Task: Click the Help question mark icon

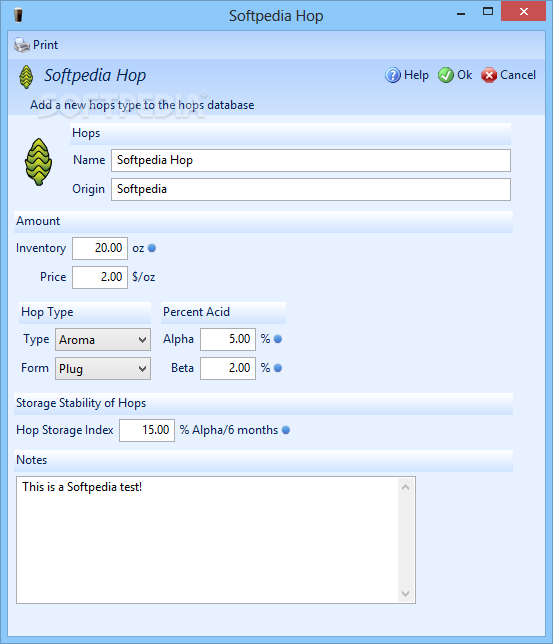Action: (393, 75)
